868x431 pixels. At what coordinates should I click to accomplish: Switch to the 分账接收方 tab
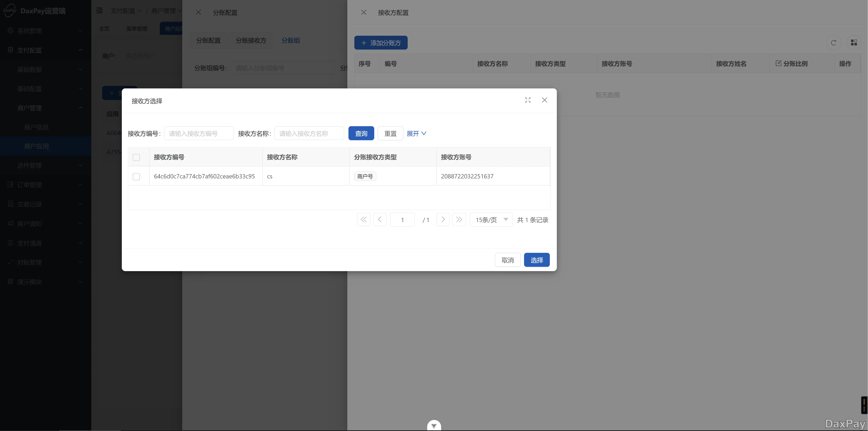[x=251, y=40]
